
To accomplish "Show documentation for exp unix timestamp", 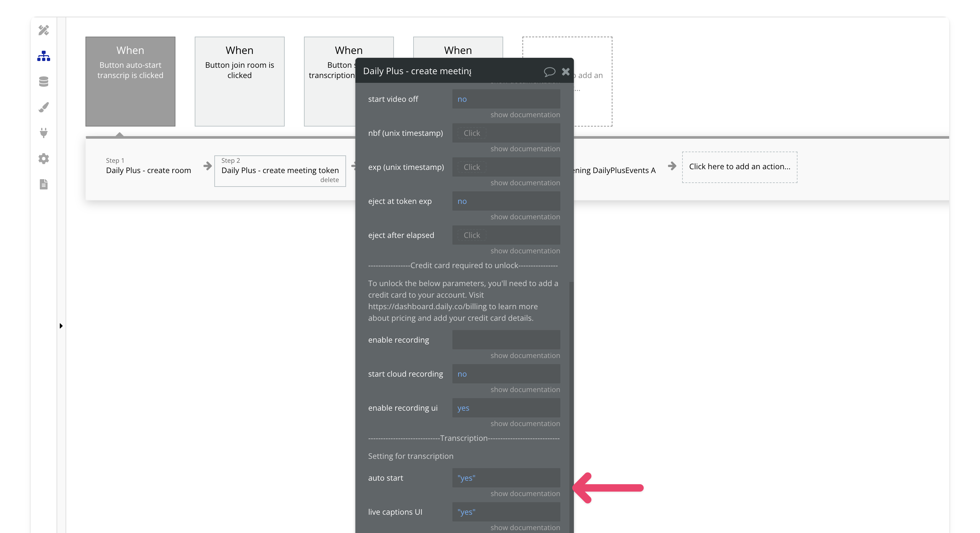I will (525, 183).
